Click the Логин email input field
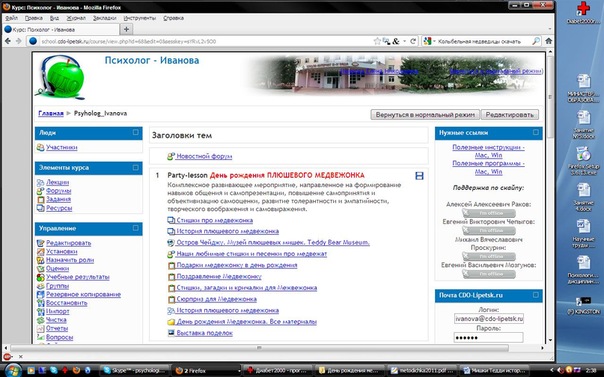Viewport: 604px width, 377px height. coord(488,319)
